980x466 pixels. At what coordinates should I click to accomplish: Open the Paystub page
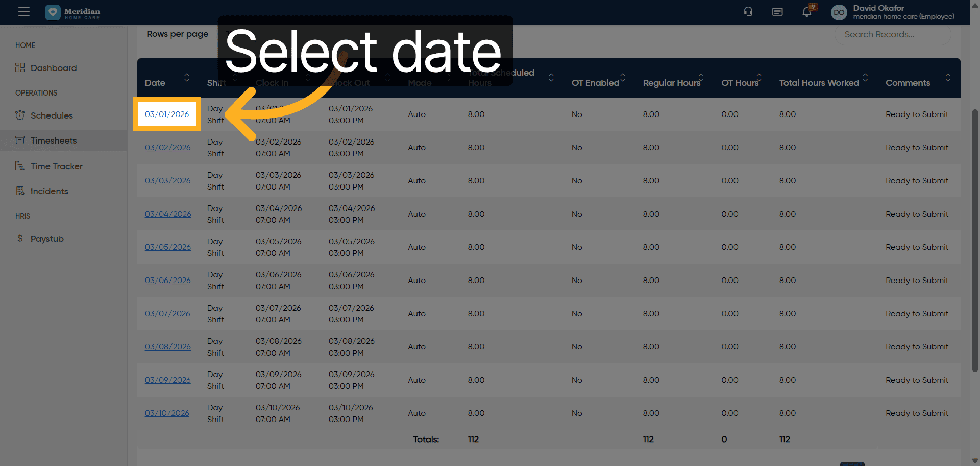[x=47, y=239]
